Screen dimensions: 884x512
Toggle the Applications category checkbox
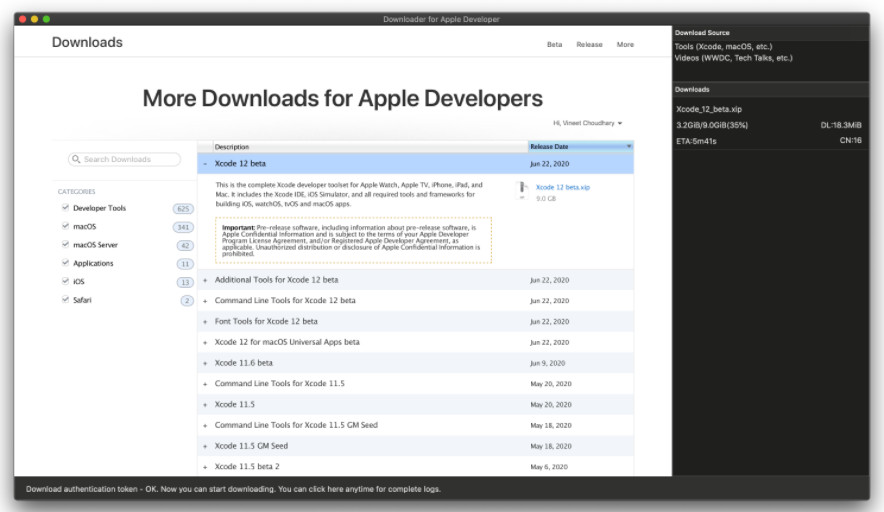[x=65, y=263]
